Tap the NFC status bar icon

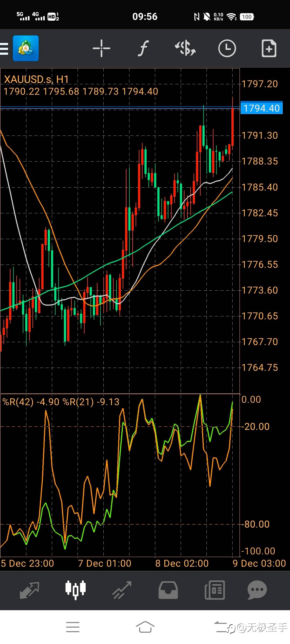pyautogui.click(x=197, y=17)
